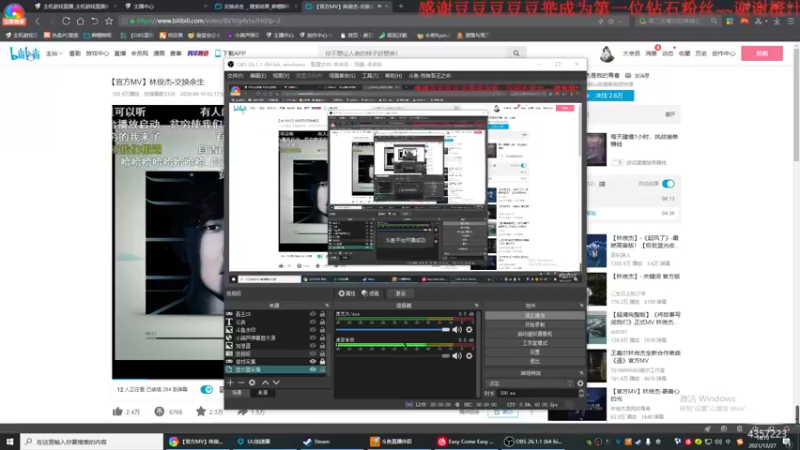
Task: Pop out the OBS Sources dock
Action: [327, 306]
